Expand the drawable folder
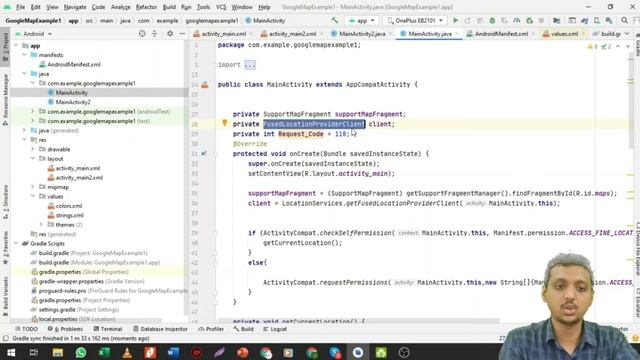Image resolution: width=640 pixels, height=360 pixels. click(33, 149)
